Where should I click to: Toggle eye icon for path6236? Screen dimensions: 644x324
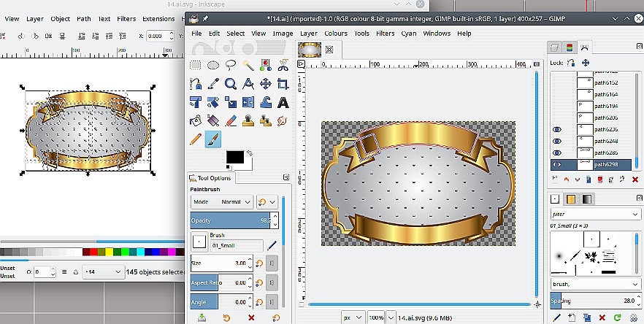click(x=557, y=129)
